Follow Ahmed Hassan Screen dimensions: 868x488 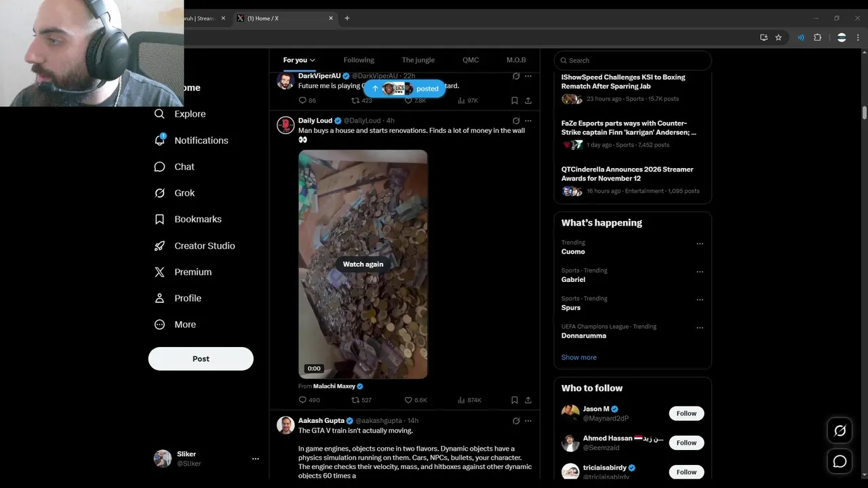click(x=686, y=443)
